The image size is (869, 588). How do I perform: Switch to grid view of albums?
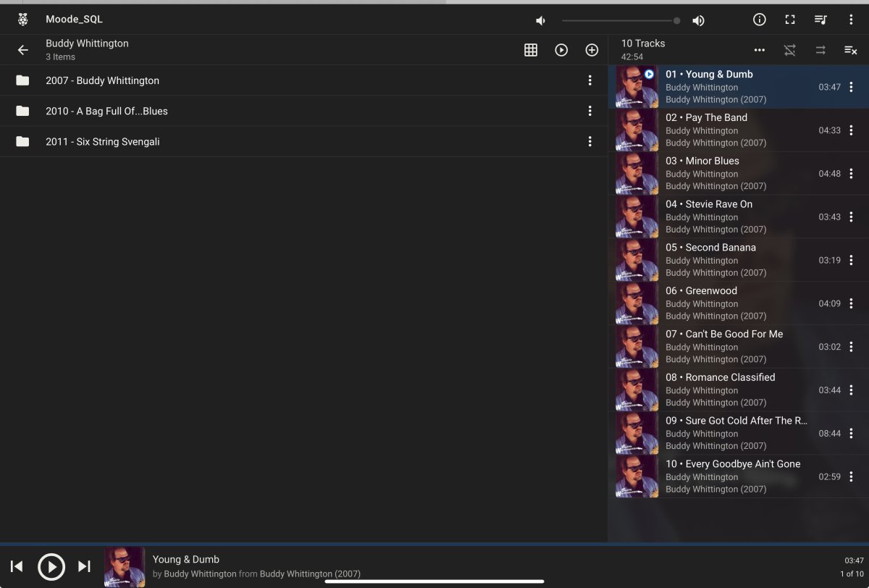coord(531,50)
